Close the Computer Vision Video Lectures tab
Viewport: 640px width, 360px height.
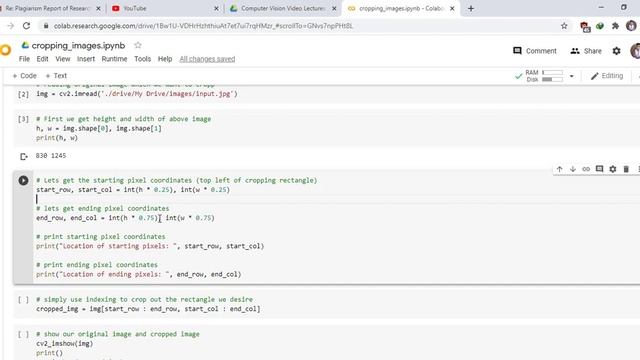coord(334,8)
